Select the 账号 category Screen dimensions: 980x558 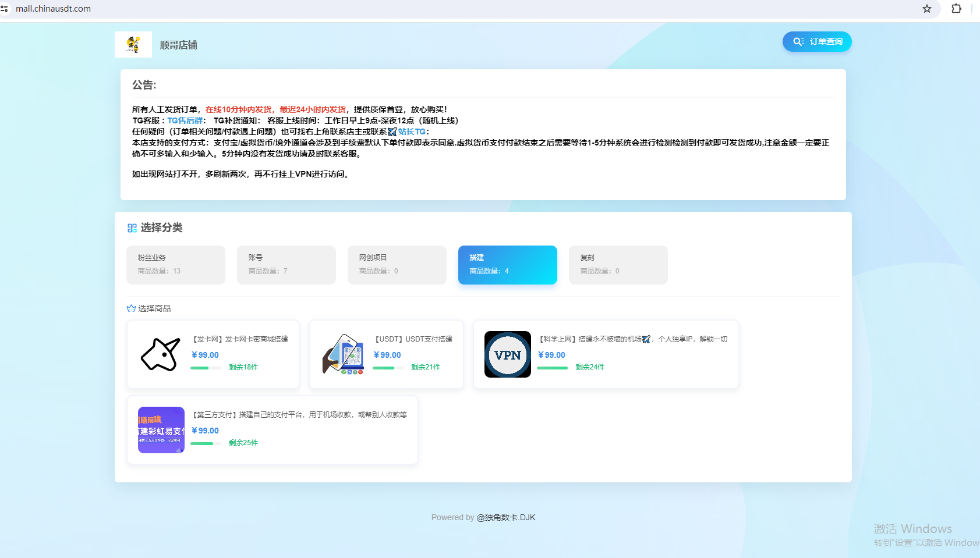286,265
